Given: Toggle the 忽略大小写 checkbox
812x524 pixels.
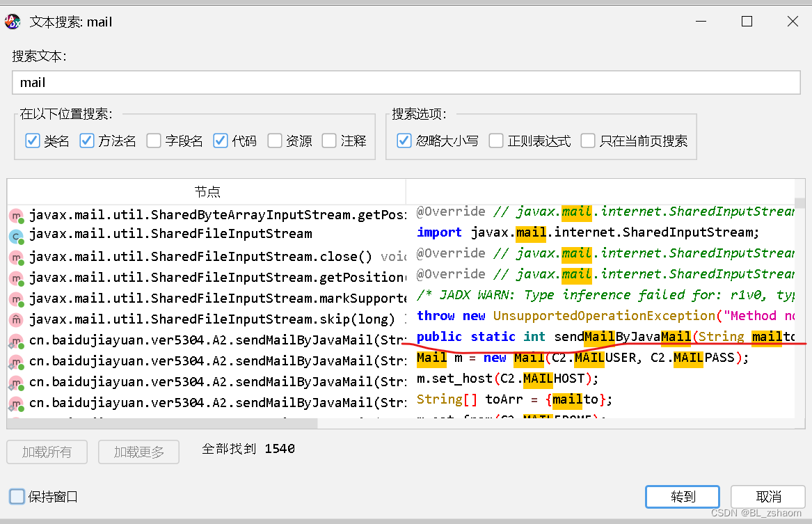Looking at the screenshot, I should coord(404,141).
